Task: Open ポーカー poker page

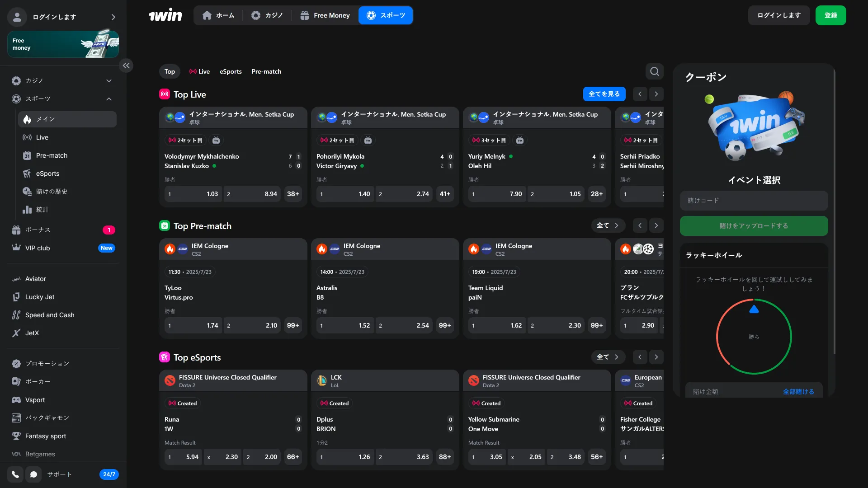Action: point(38,382)
